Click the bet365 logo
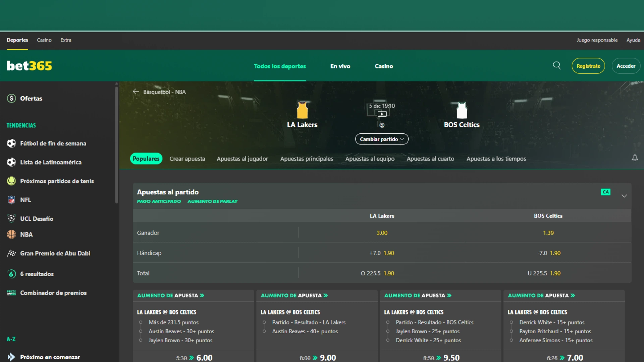This screenshot has width=644, height=362. tap(29, 65)
